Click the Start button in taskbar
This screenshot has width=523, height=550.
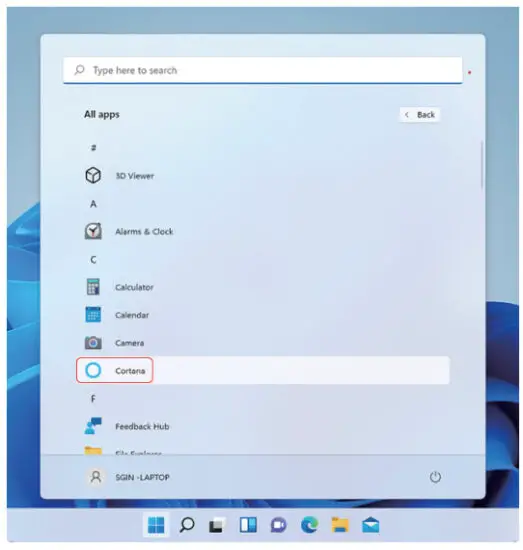(156, 525)
